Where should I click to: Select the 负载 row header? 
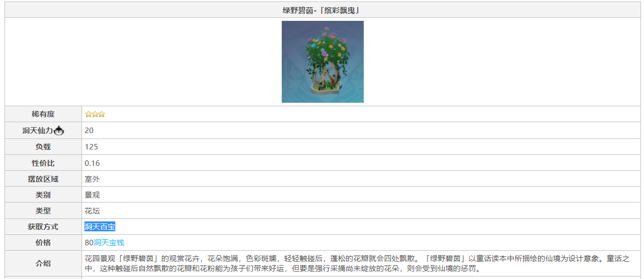point(43,147)
